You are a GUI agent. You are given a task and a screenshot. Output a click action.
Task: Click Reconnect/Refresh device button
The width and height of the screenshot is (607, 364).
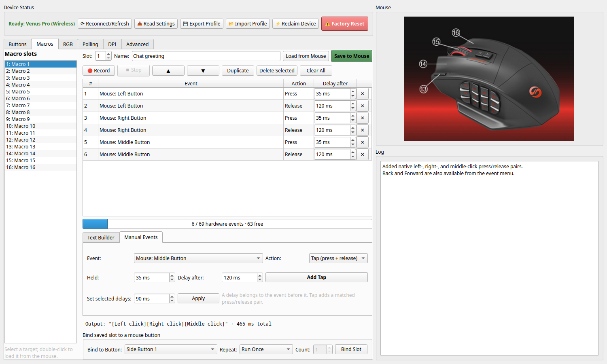tap(105, 23)
